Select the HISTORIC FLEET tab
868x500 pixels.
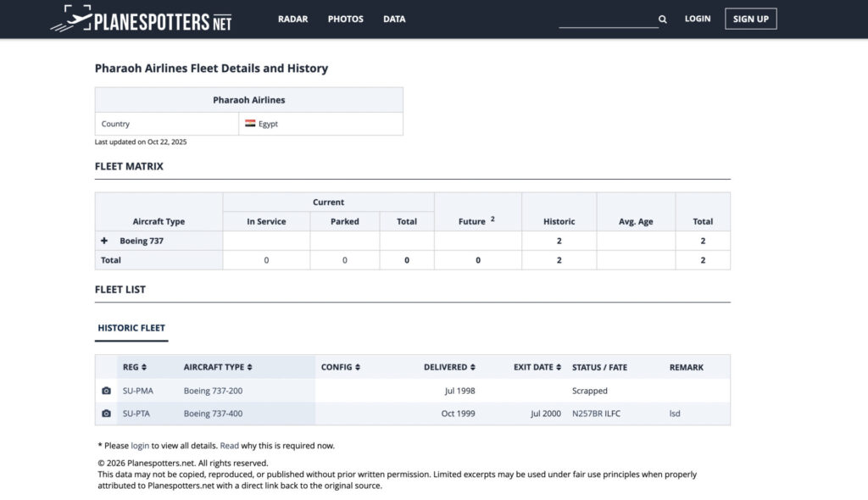click(x=131, y=328)
